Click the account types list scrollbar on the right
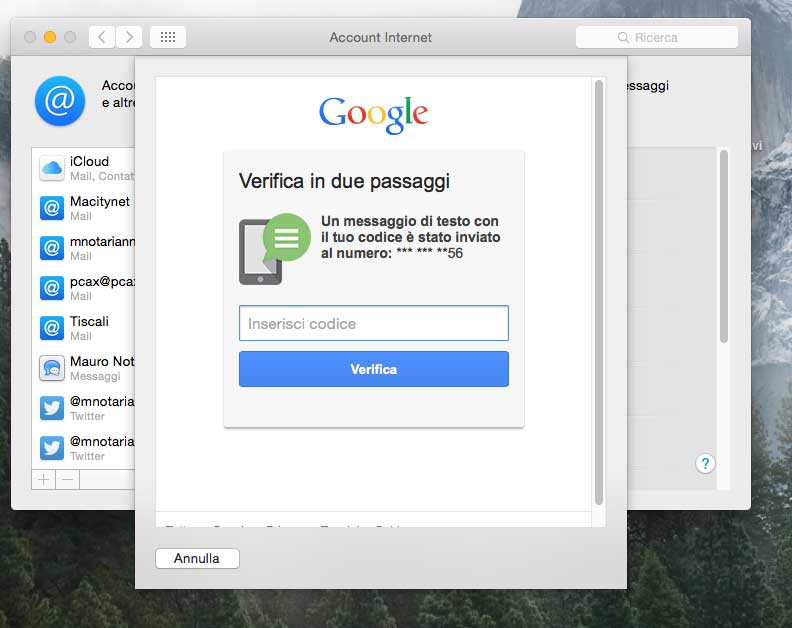 pos(723,247)
